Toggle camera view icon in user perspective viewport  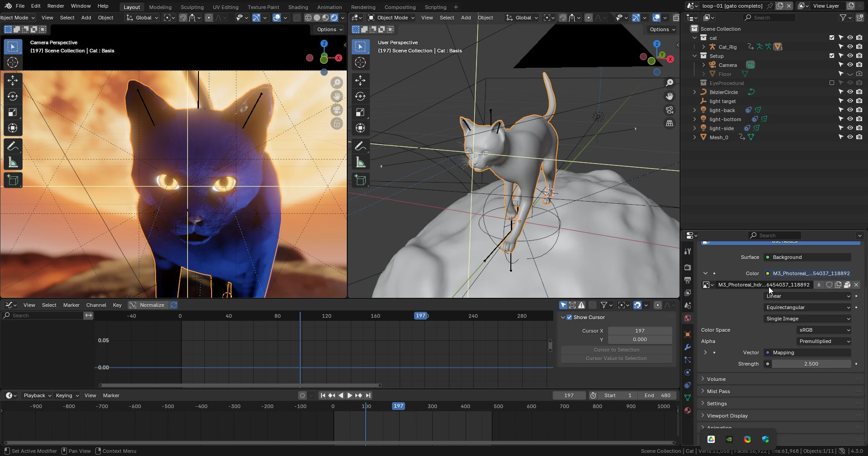[670, 110]
